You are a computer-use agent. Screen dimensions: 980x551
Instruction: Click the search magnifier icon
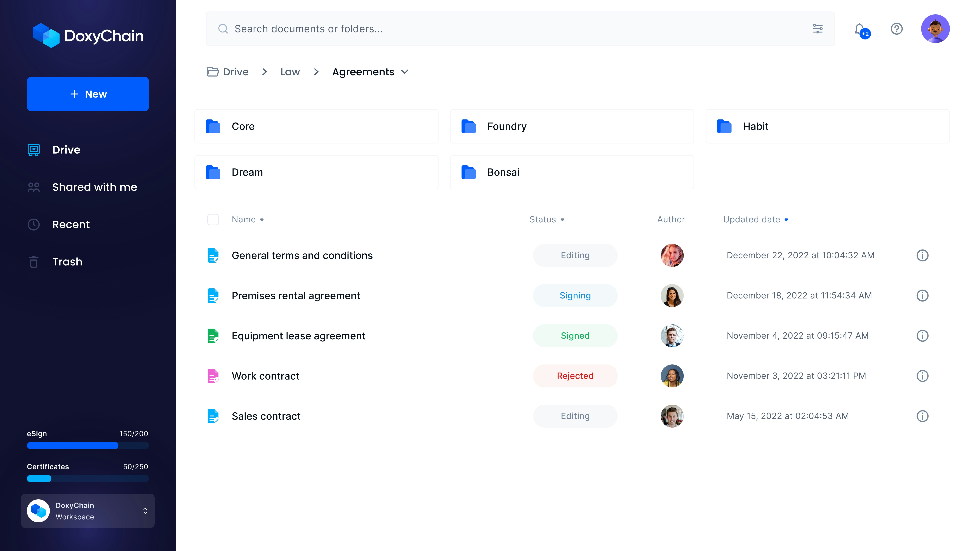(223, 29)
